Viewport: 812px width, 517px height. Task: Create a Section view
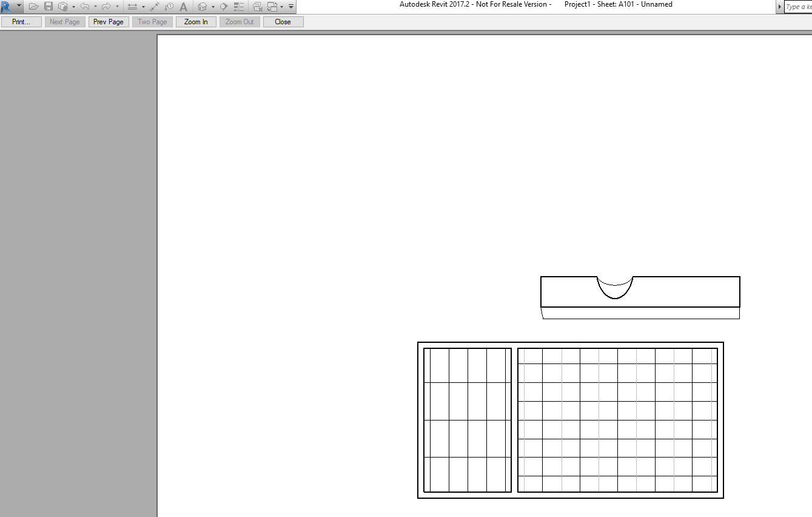point(223,6)
